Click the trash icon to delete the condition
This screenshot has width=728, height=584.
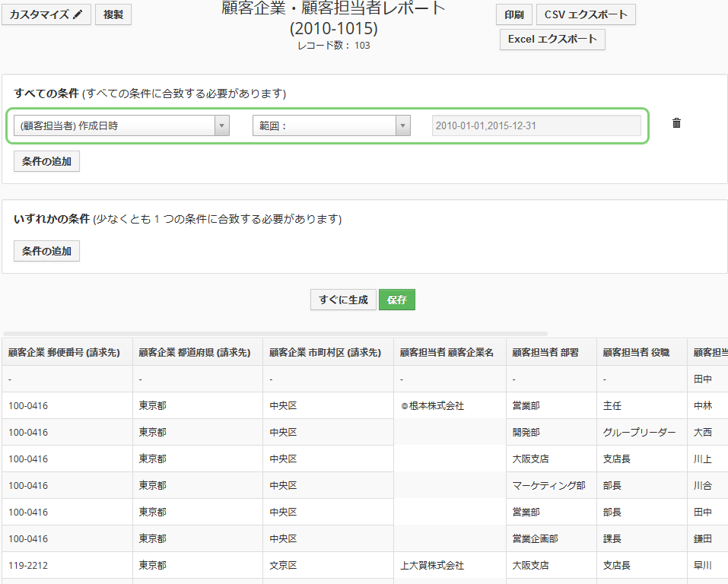click(x=676, y=123)
